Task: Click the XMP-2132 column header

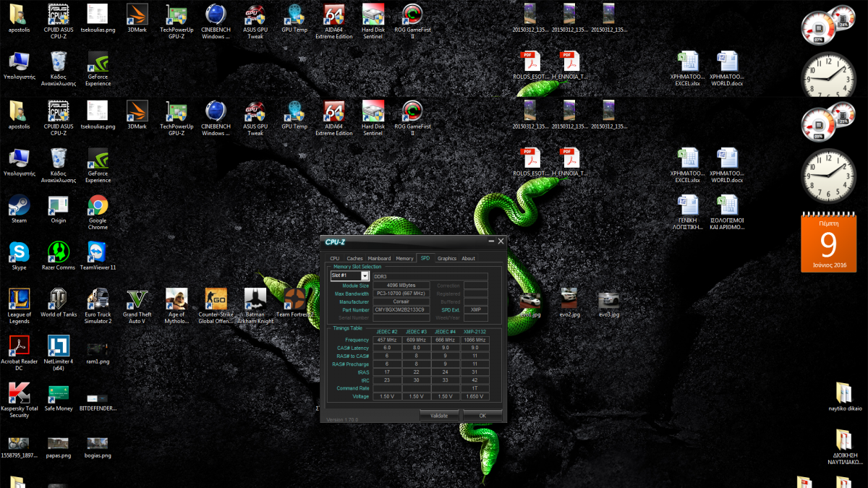Action: pyautogui.click(x=475, y=332)
